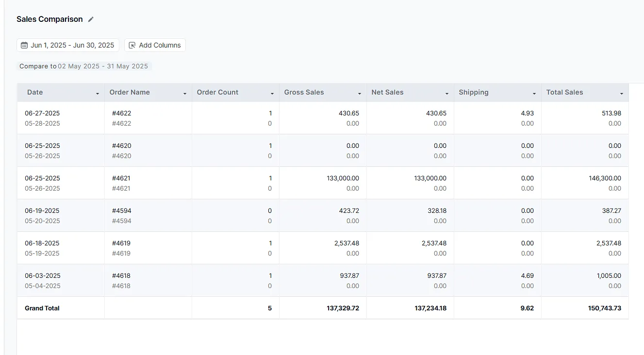Click the grand total 137,234.18 net sales
The width and height of the screenshot is (644, 355).
430,308
